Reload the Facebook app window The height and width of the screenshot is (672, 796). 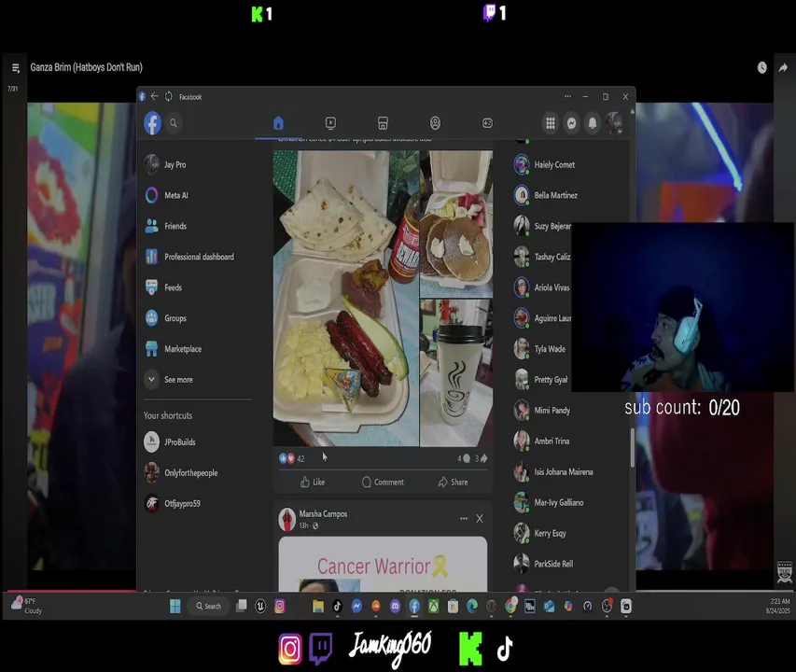coord(169,96)
